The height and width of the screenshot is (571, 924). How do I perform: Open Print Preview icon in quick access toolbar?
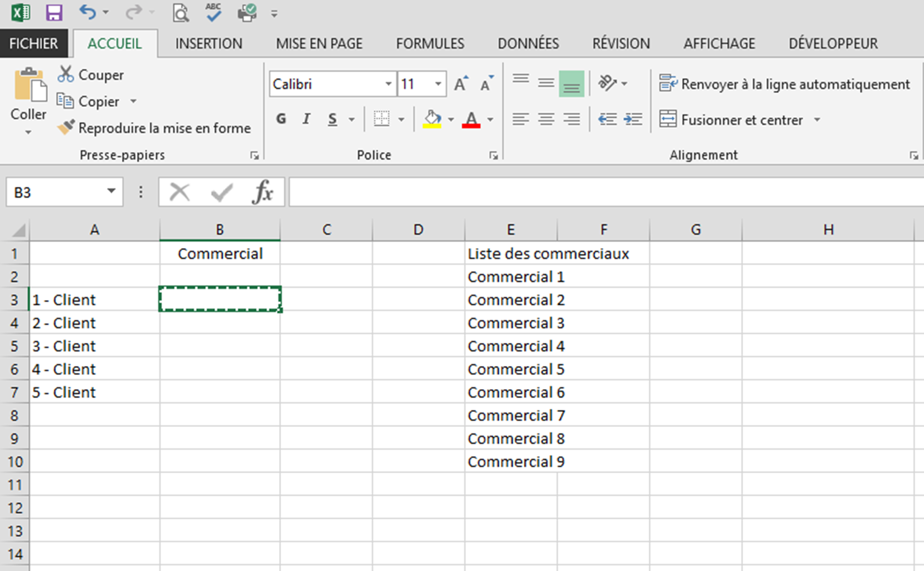(180, 13)
